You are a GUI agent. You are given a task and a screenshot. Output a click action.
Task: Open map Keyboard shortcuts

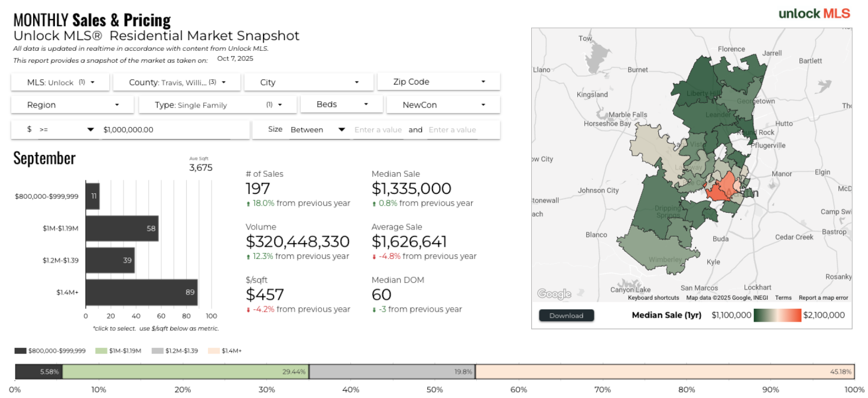654,297
